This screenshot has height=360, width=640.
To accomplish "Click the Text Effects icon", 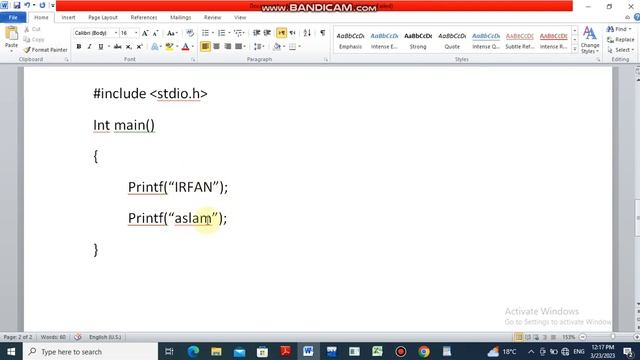I will [x=155, y=47].
